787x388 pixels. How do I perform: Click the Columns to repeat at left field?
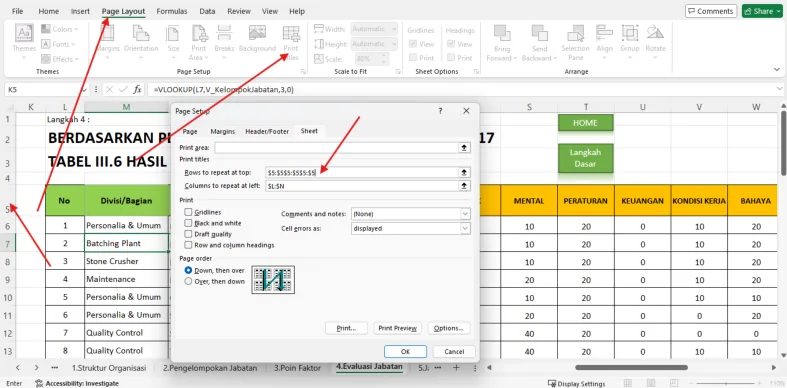(x=361, y=186)
